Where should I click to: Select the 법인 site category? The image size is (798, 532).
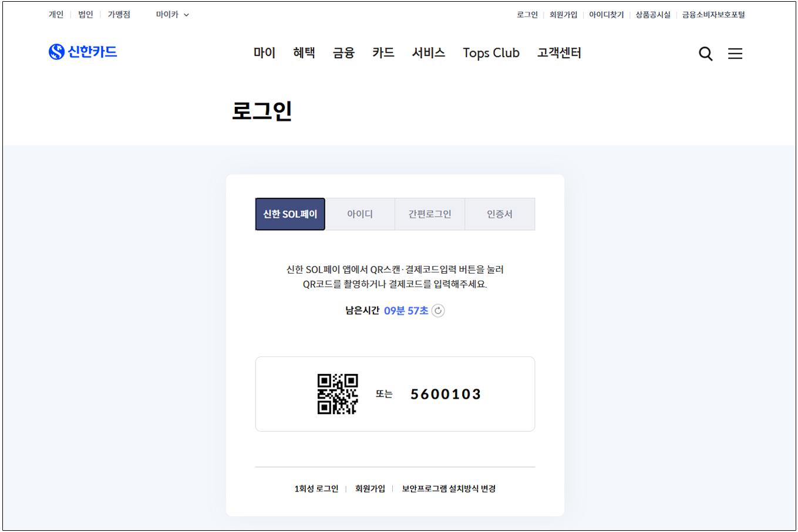coord(86,15)
